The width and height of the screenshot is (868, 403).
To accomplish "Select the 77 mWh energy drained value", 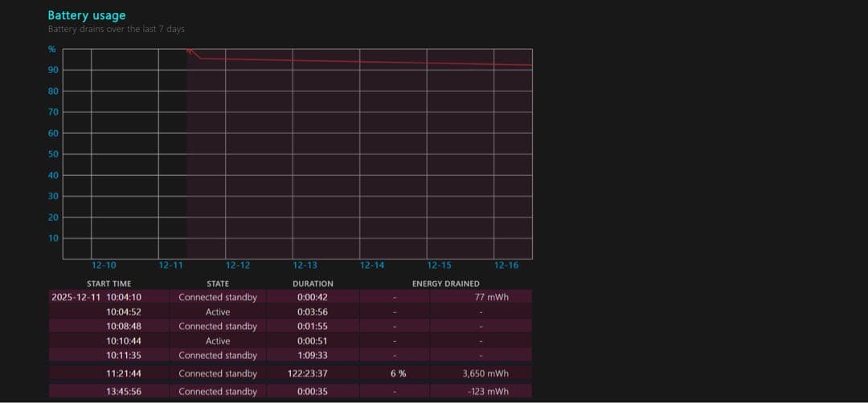I will [x=491, y=297].
